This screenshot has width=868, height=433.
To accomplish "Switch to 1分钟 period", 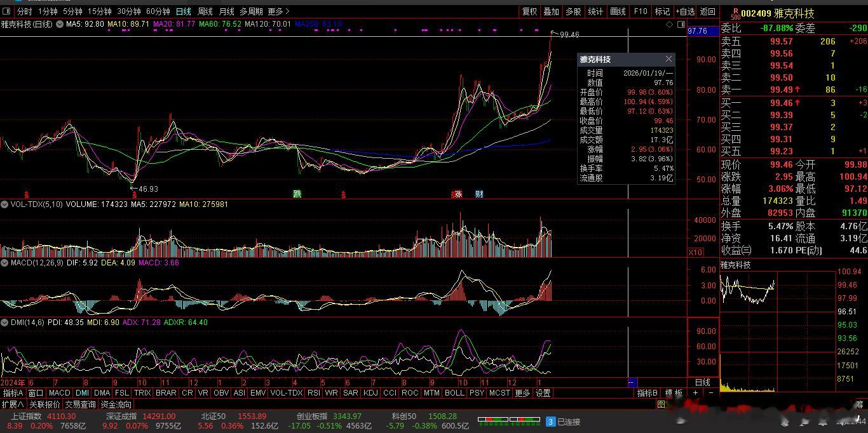I will 48,11.
